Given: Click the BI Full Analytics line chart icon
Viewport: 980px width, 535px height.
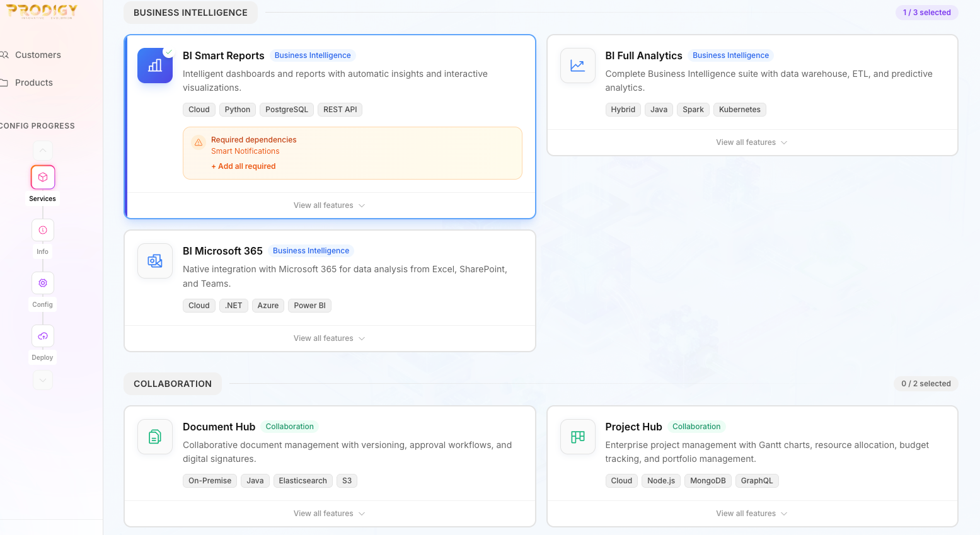Looking at the screenshot, I should (577, 66).
